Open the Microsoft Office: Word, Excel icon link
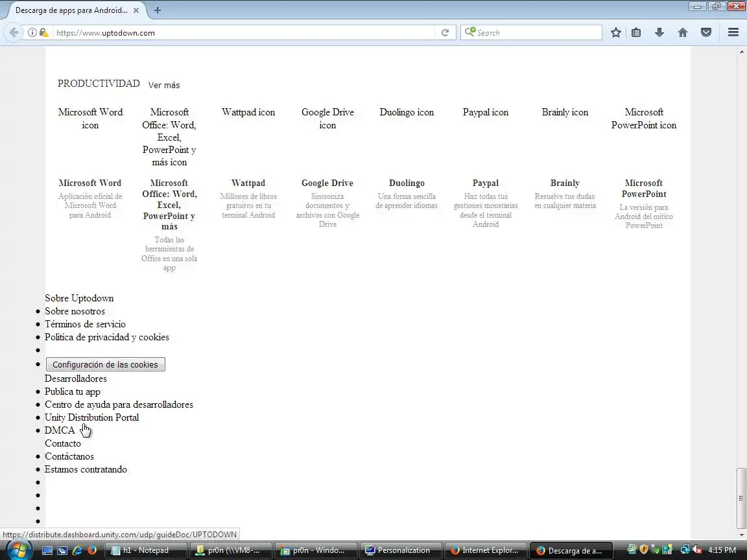747x560 pixels. coord(169,137)
